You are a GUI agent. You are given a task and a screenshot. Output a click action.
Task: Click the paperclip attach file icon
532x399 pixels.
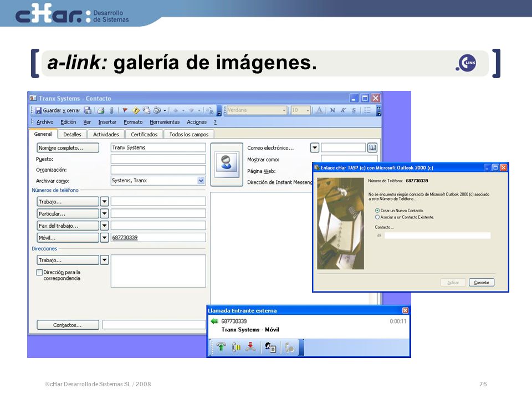click(111, 110)
